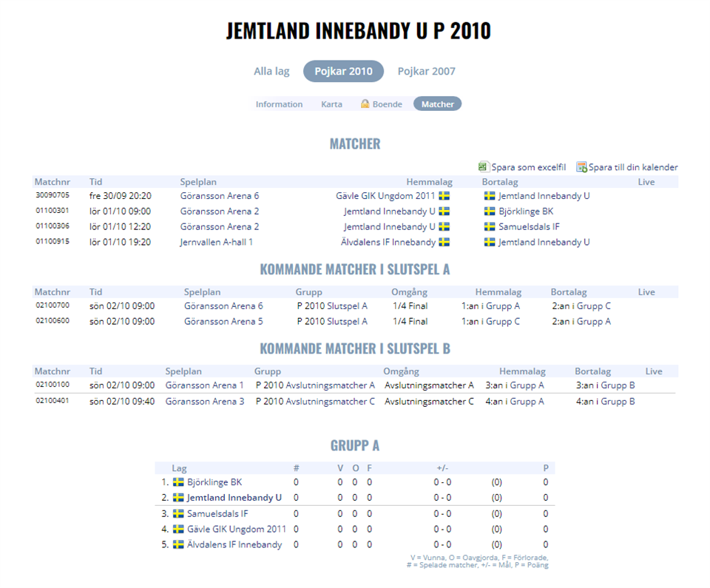This screenshot has width=710, height=588.
Task: Switch to the Alla lag tab
Action: [271, 72]
